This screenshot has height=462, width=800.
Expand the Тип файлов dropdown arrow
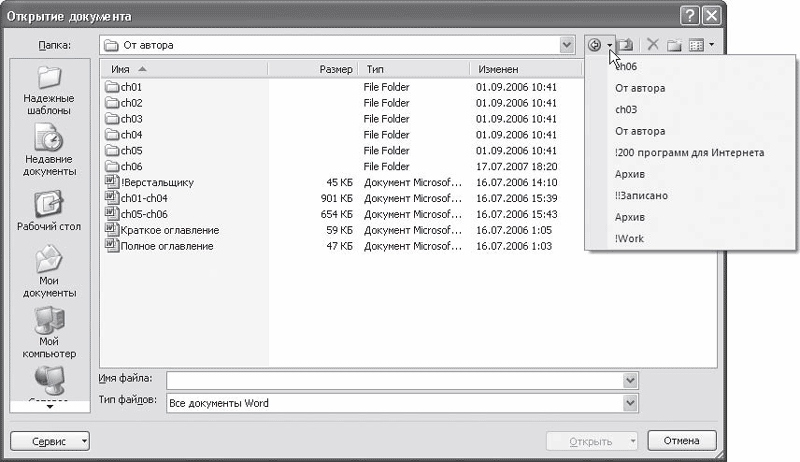tap(630, 403)
